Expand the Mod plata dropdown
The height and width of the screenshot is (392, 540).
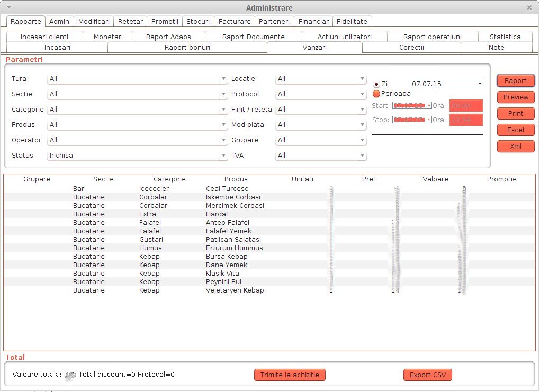coord(321,125)
